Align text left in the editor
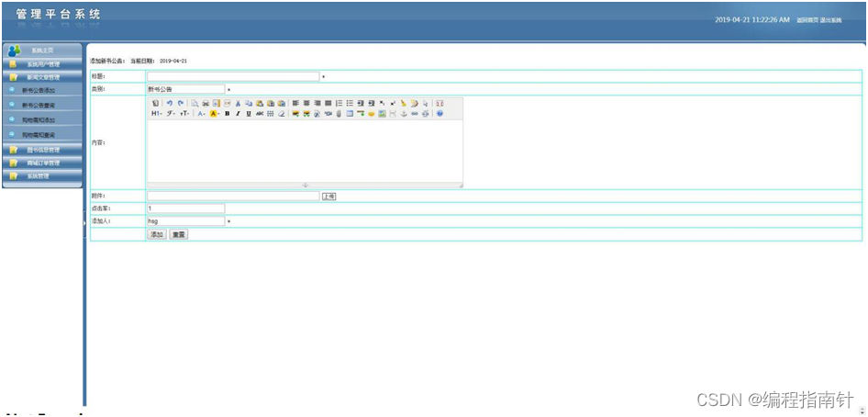 [x=295, y=103]
